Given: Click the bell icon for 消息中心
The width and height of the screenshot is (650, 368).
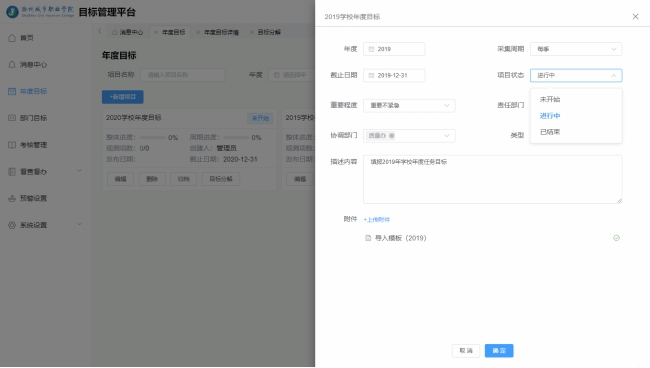Looking at the screenshot, I should click(12, 65).
